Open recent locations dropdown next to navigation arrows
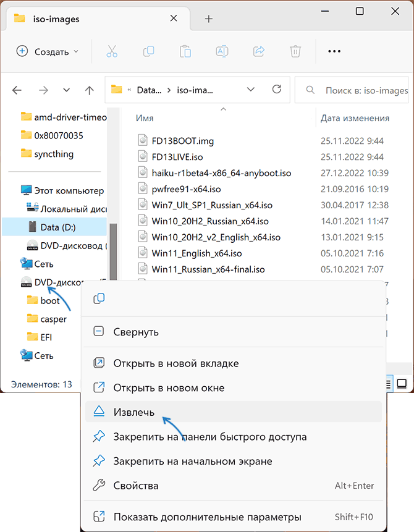The image size is (414, 532). pos(66,90)
